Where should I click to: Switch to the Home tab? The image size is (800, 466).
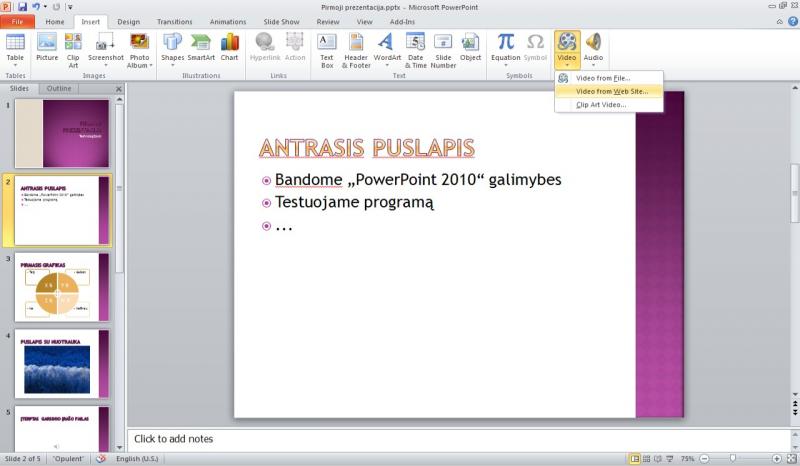(55, 22)
